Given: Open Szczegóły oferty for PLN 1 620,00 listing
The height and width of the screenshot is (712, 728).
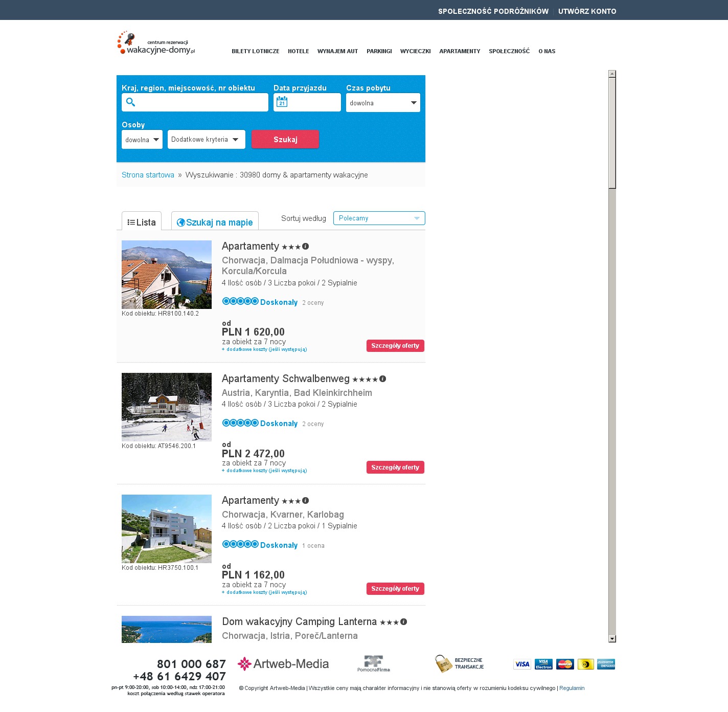Looking at the screenshot, I should pyautogui.click(x=395, y=346).
